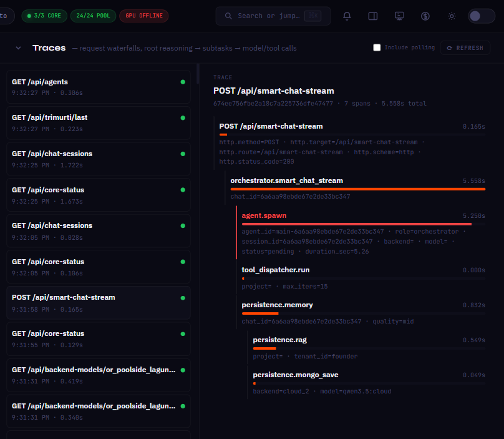Click the 5.250s duration of agent.spawn
Screen dimensions: 504x439
pyautogui.click(x=474, y=216)
